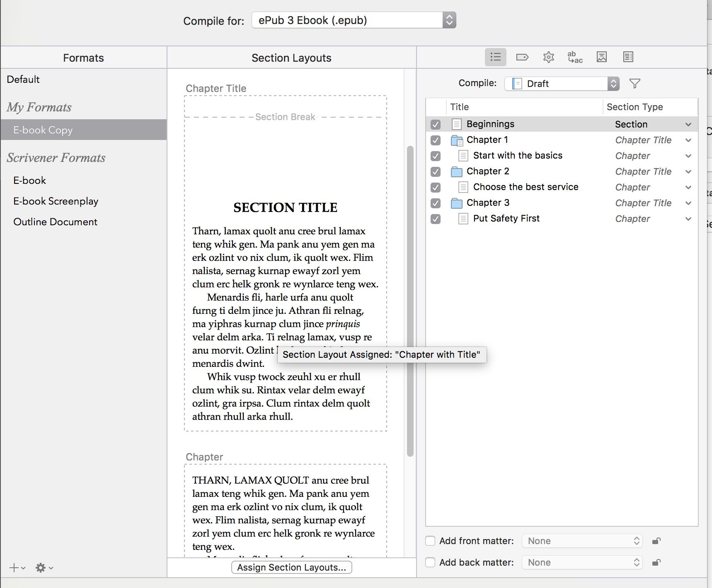712x588 pixels.
Task: Click Start with the basics document icon
Action: 463,156
